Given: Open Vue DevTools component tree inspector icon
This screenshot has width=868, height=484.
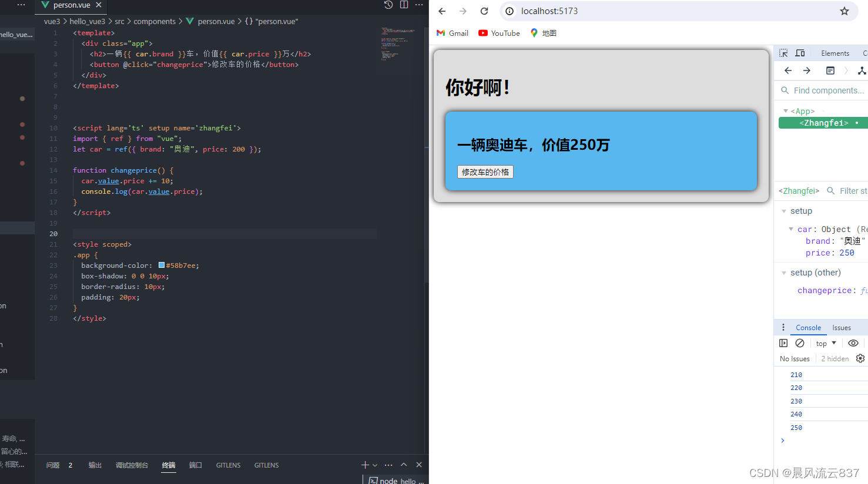Looking at the screenshot, I should coord(862,70).
